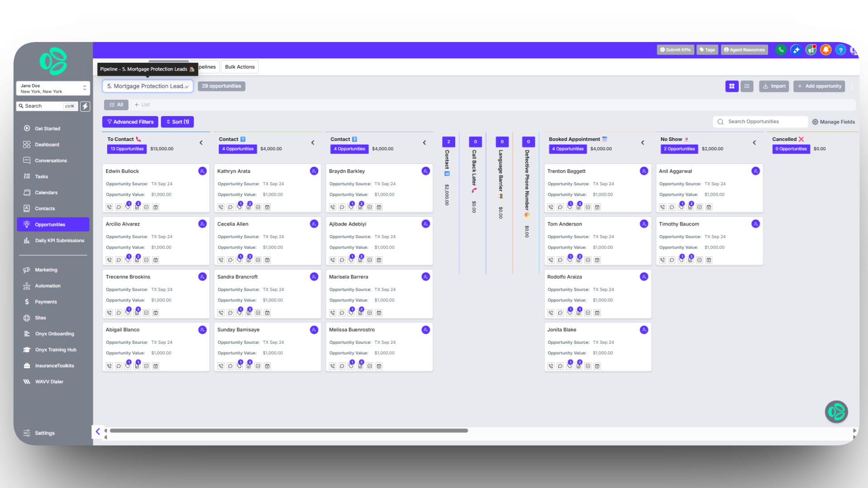
Task: Open the pipeline selector showing Mortgage Protection Leads
Action: [147, 86]
